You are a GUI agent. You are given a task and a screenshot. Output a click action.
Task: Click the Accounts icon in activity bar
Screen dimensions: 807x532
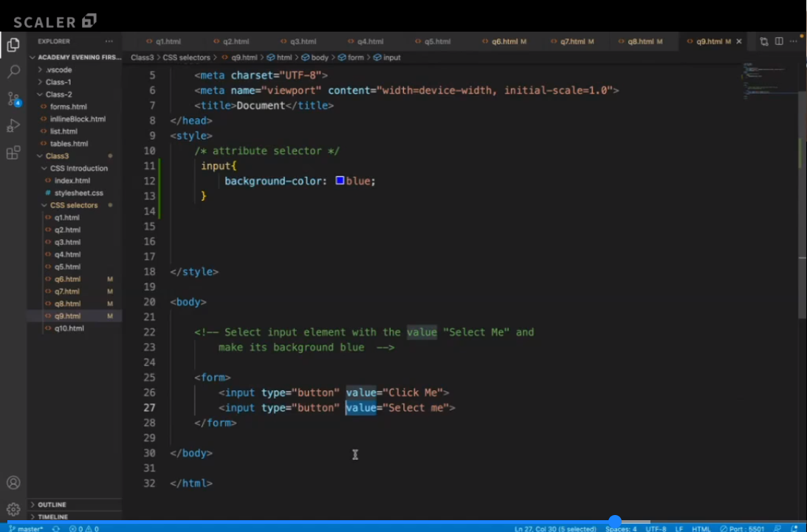13,483
